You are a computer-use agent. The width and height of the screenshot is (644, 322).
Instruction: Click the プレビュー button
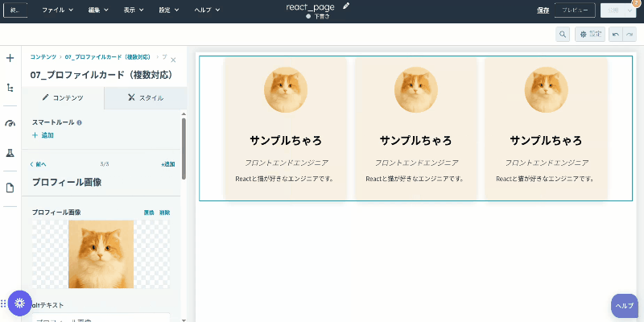click(575, 10)
